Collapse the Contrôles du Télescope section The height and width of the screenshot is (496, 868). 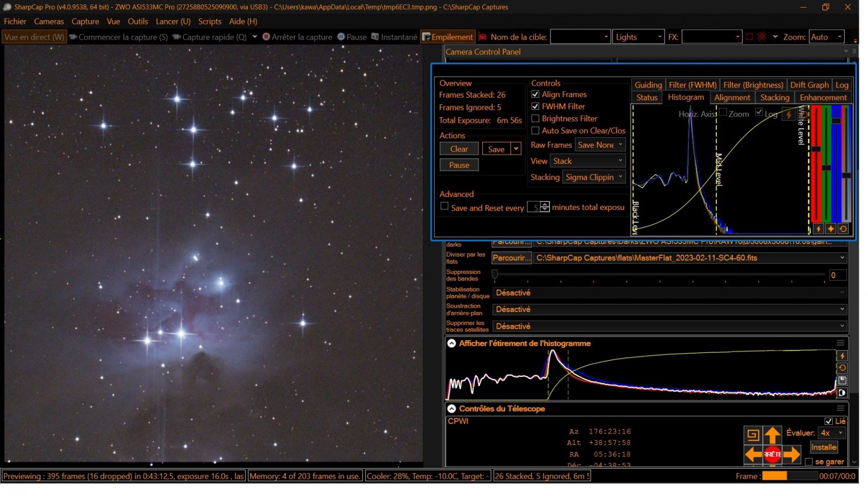pos(451,408)
